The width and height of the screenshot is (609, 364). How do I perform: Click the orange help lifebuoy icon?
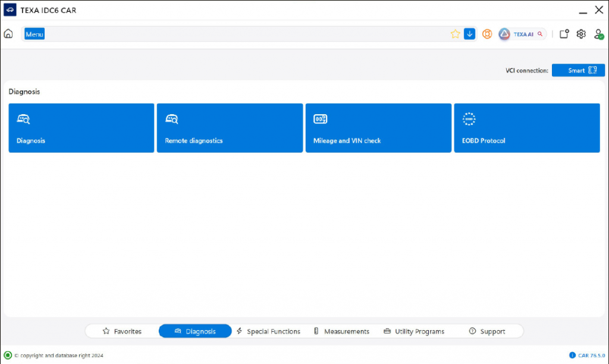click(487, 34)
